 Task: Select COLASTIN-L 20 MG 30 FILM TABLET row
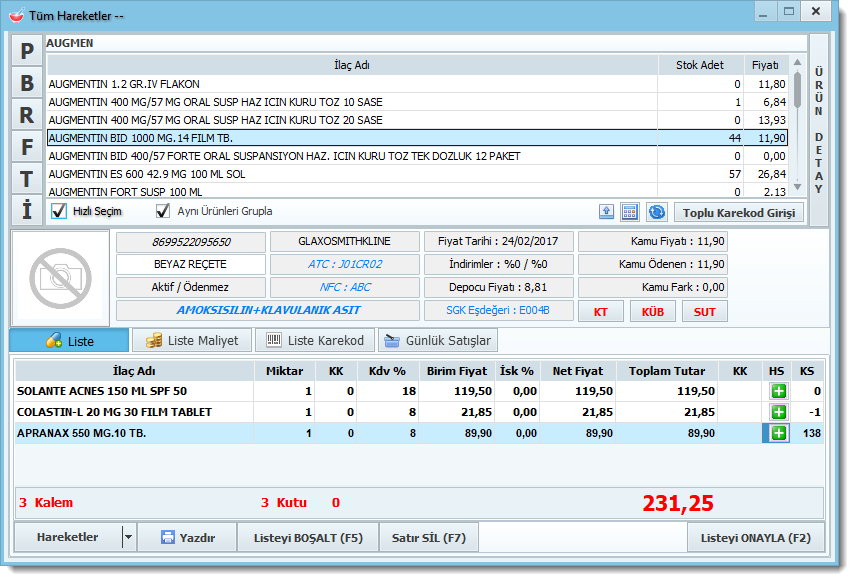click(x=418, y=412)
